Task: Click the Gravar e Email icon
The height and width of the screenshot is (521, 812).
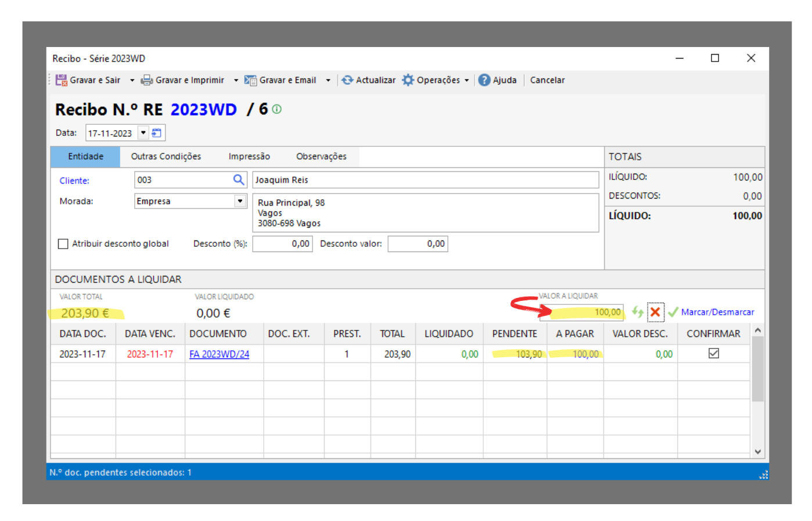Action: (250, 80)
